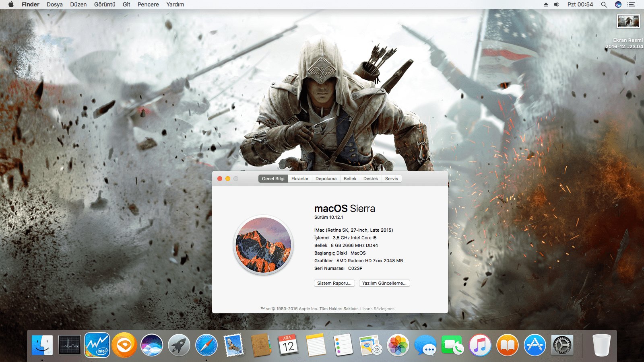Open Launchpad rocket icon in the Dock
Viewport: 644px width, 362px height.
coord(179,345)
